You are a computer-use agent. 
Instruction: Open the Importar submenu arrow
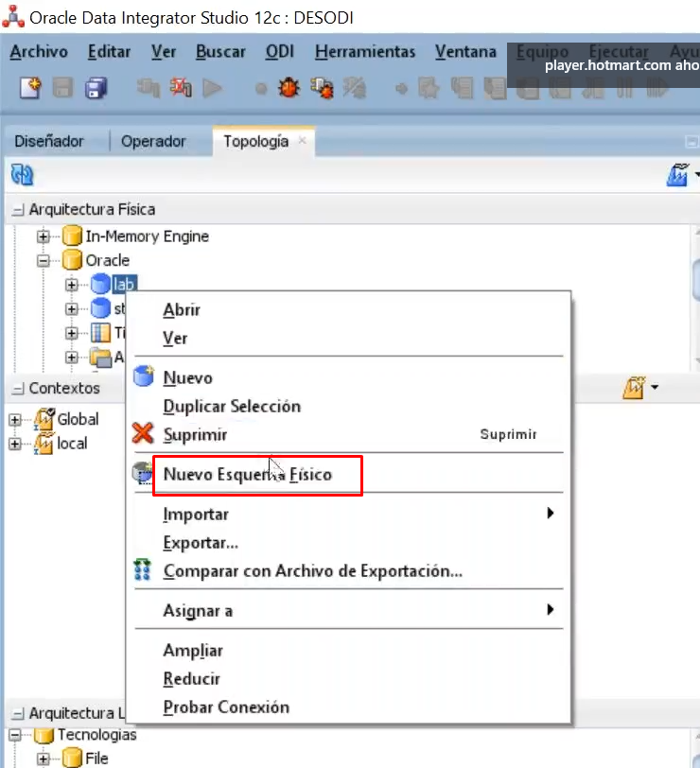pos(551,514)
